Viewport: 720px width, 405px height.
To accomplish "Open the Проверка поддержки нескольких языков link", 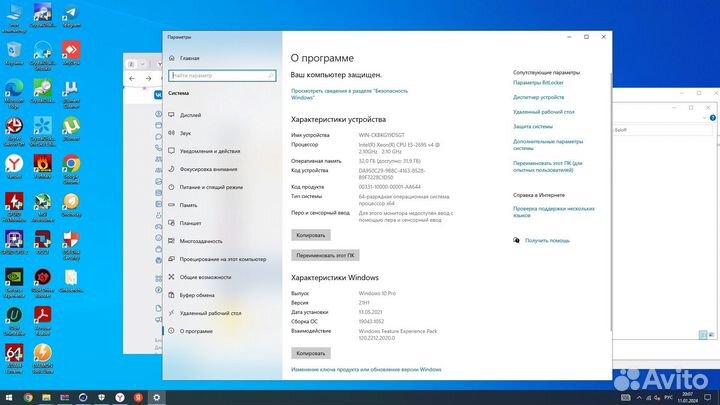I will coord(553,212).
